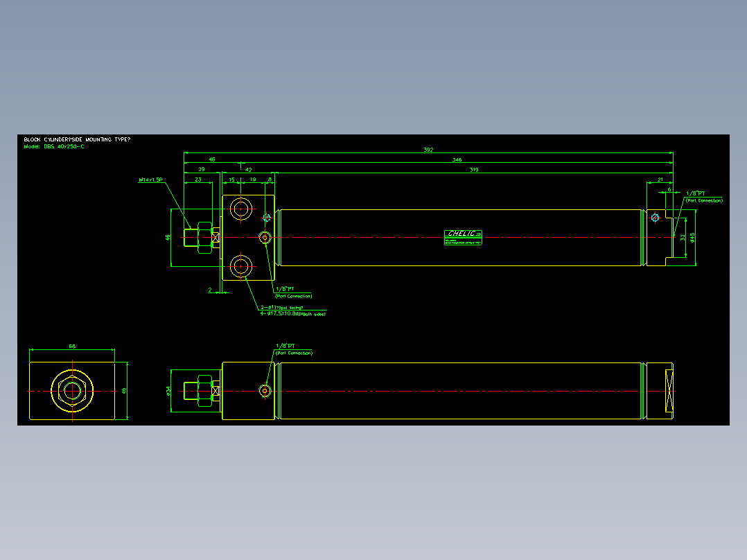Image resolution: width=747 pixels, height=560 pixels.
Task: Click the "23" dimension value
Action: tap(198, 180)
